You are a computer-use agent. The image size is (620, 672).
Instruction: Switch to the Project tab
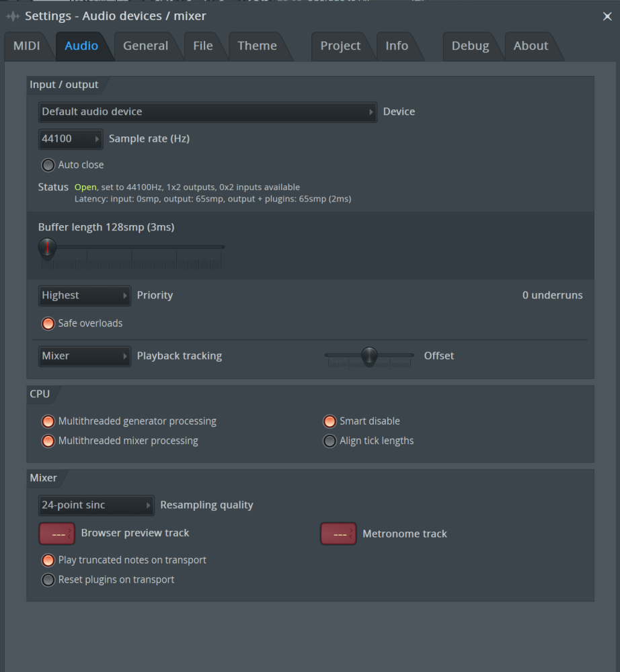click(x=340, y=46)
